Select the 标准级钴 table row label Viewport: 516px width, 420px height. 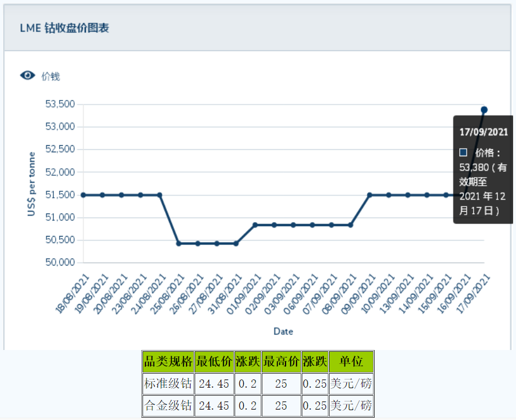tap(168, 384)
